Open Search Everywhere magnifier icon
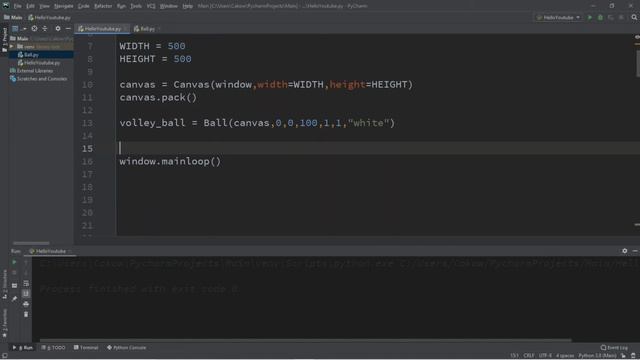 click(x=634, y=18)
